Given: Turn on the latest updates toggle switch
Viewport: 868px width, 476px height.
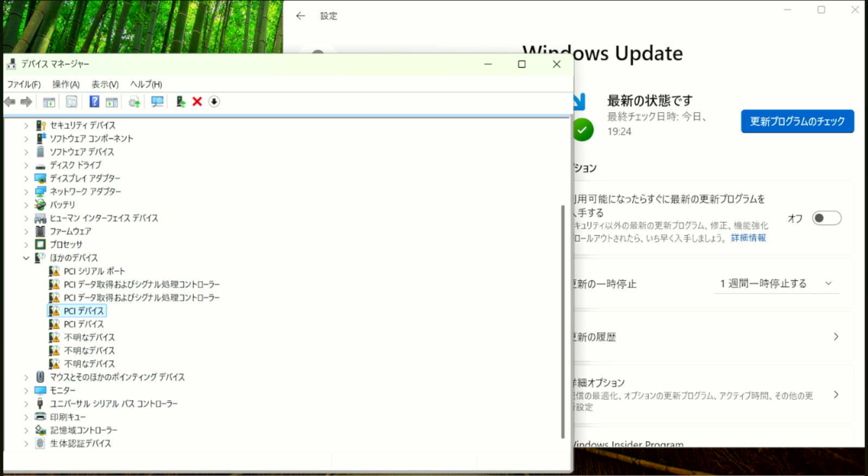Looking at the screenshot, I should click(827, 218).
